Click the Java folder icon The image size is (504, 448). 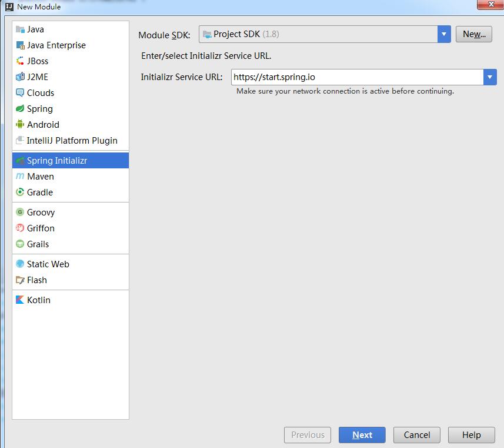20,29
